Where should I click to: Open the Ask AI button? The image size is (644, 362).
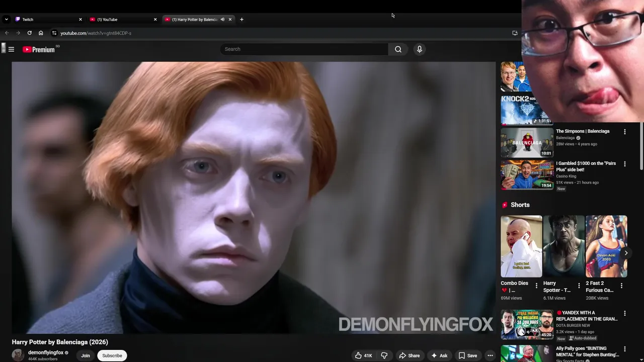(x=439, y=355)
